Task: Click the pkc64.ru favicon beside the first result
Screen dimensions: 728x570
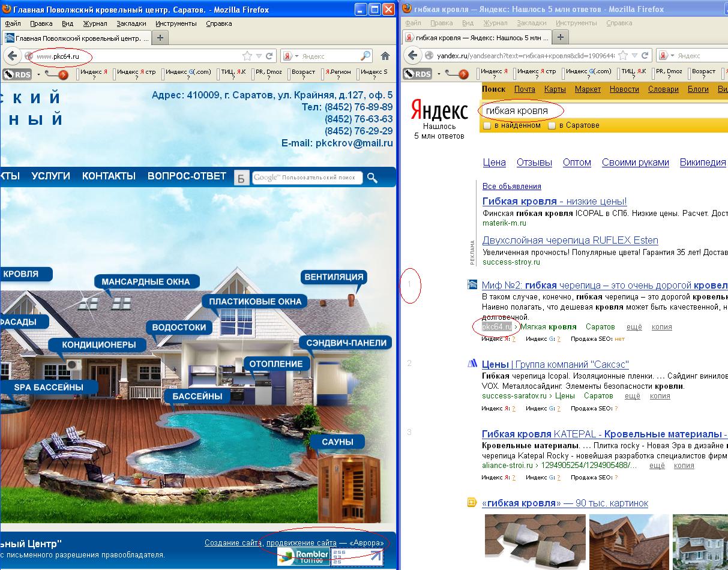Action: pyautogui.click(x=472, y=285)
